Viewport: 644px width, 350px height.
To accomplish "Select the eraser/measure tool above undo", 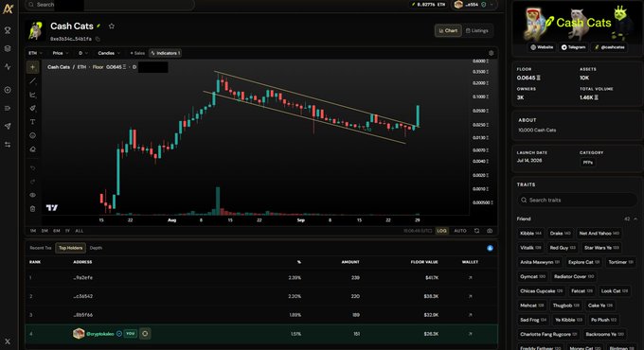I will tap(32, 149).
